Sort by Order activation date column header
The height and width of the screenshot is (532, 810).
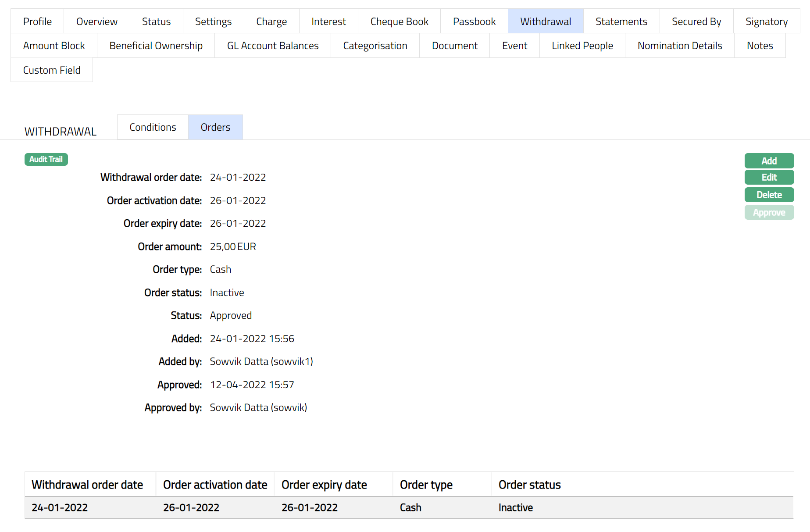pos(215,485)
